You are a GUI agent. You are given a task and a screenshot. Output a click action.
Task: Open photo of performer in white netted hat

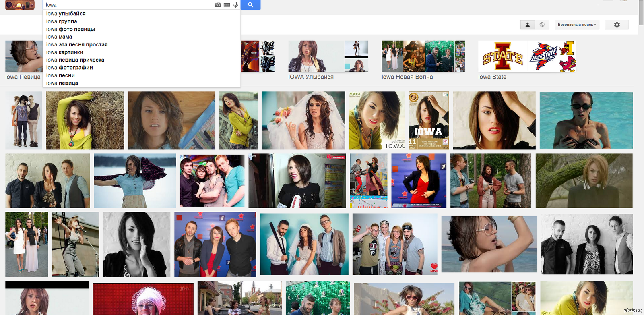(x=143, y=299)
